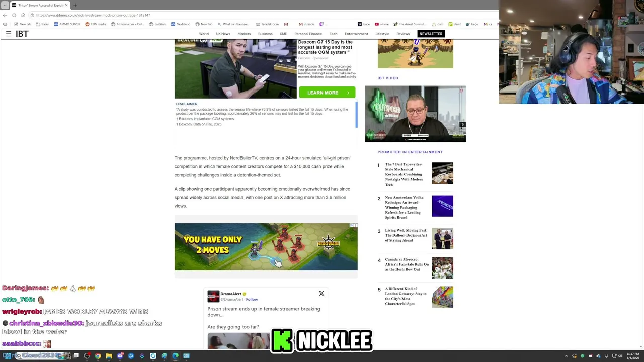
Task: Open the Entertainment section
Action: [x=356, y=34]
